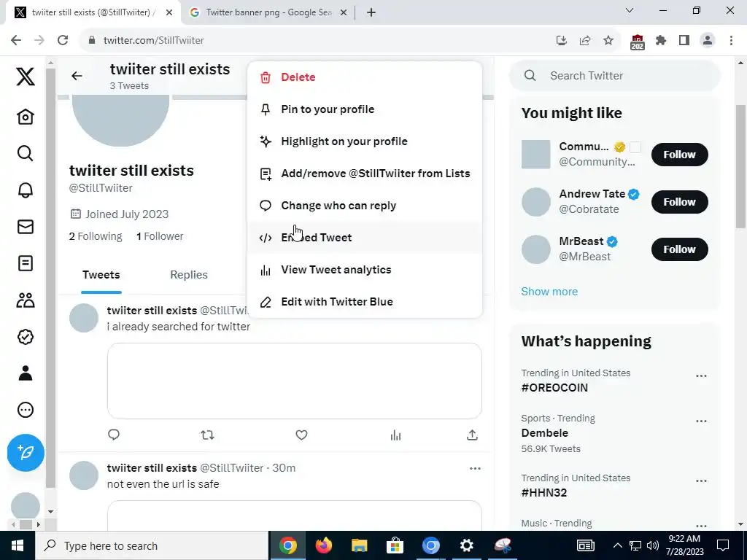Screen dimensions: 747x560
Task: Open Messages envelope icon
Action: (x=26, y=227)
